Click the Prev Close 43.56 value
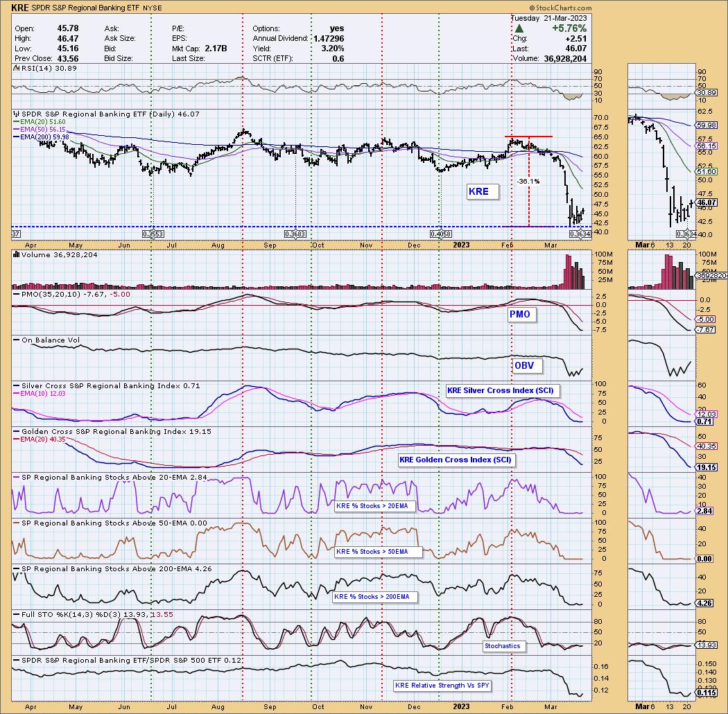Screen dimensions: 728x714 [x=68, y=58]
